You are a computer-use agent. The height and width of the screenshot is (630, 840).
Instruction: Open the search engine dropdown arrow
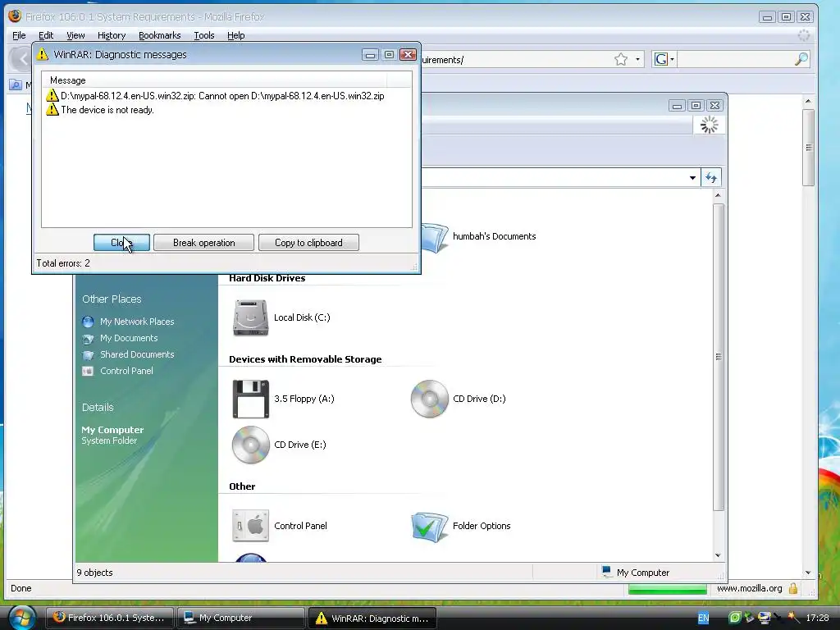[672, 59]
